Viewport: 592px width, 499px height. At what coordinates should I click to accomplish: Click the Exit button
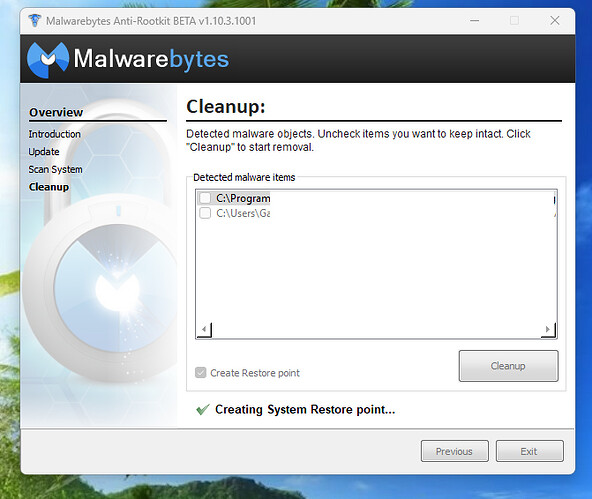point(529,451)
